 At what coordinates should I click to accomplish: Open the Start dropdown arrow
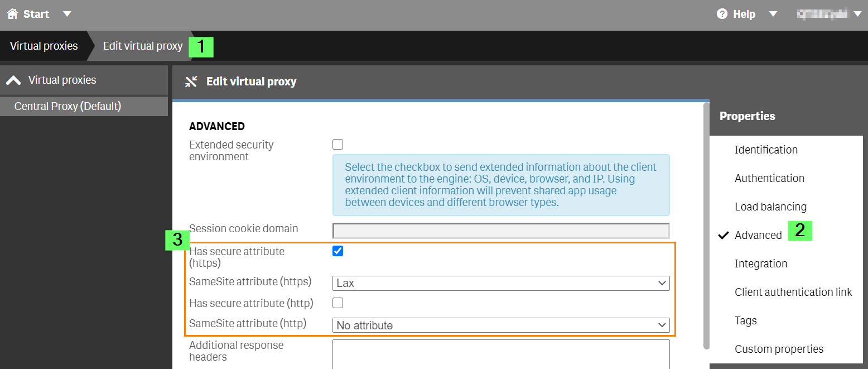coord(67,14)
